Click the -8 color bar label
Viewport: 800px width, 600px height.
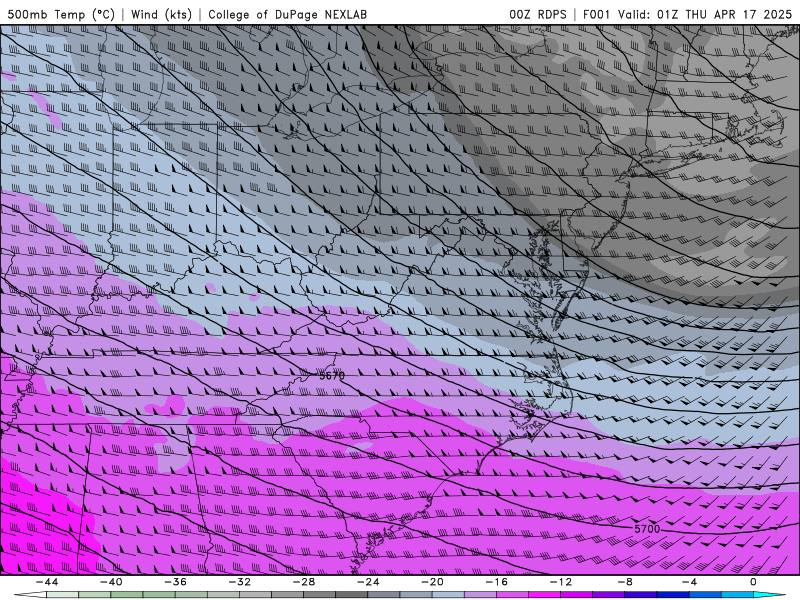pyautogui.click(x=625, y=582)
